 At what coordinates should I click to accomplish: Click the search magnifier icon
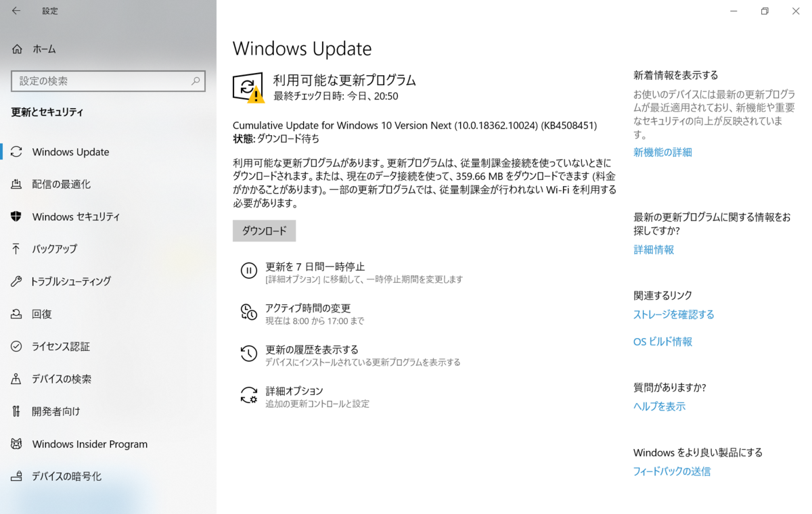point(196,81)
